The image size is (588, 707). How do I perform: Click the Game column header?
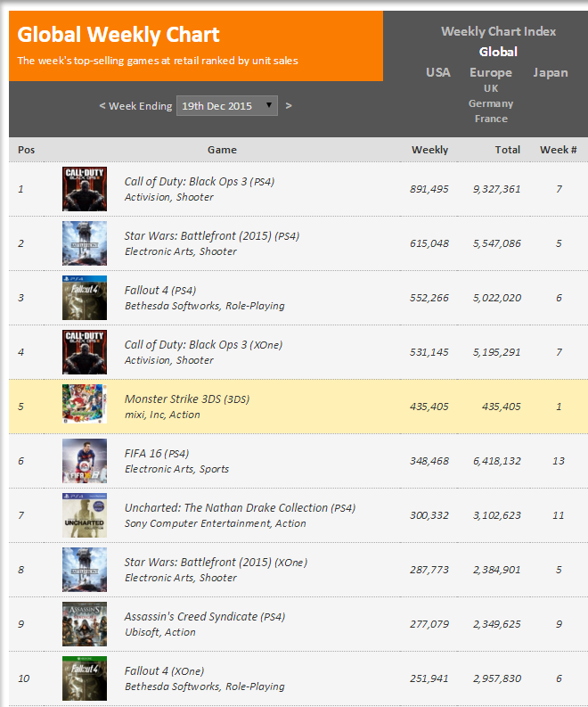point(222,150)
